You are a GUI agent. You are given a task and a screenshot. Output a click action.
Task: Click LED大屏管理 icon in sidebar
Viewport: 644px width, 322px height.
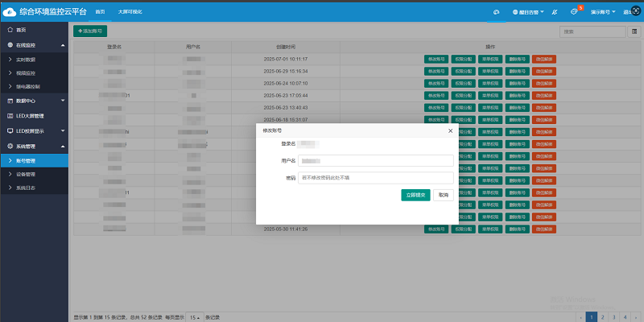pyautogui.click(x=9, y=115)
